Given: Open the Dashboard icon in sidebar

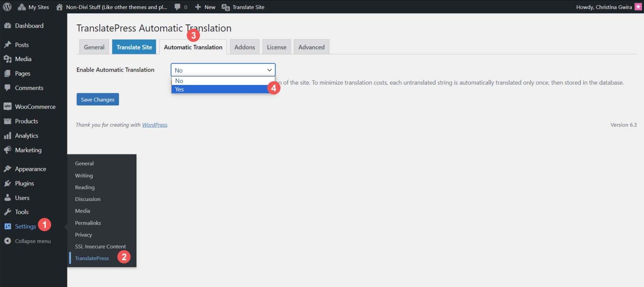Looking at the screenshot, I should (x=8, y=26).
